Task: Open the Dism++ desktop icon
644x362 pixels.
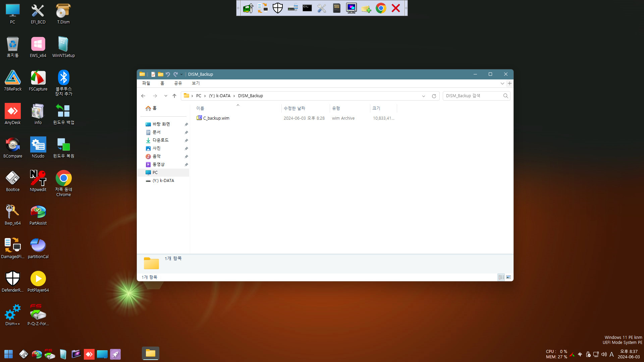Action: tap(13, 315)
